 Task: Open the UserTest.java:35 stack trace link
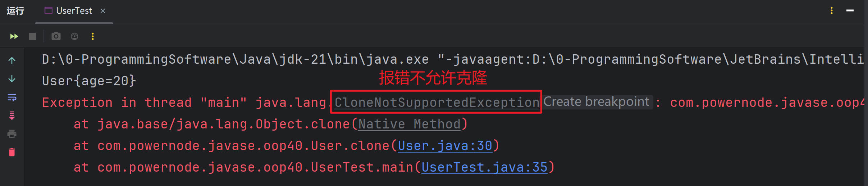pyautogui.click(x=484, y=167)
